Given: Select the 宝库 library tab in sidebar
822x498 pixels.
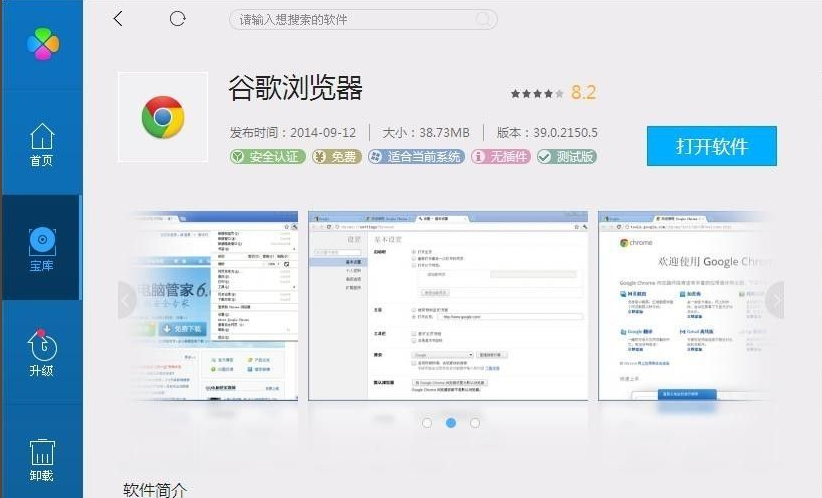Looking at the screenshot, I should click(x=41, y=248).
